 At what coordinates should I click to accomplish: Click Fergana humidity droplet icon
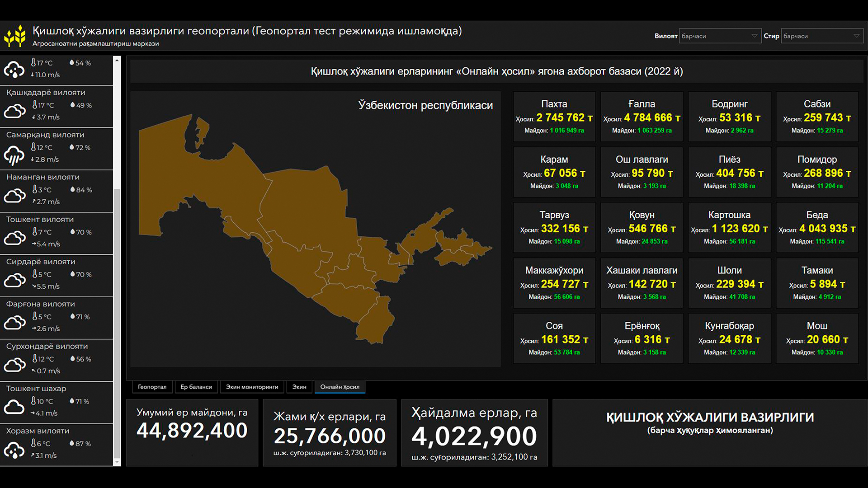pos(72,316)
